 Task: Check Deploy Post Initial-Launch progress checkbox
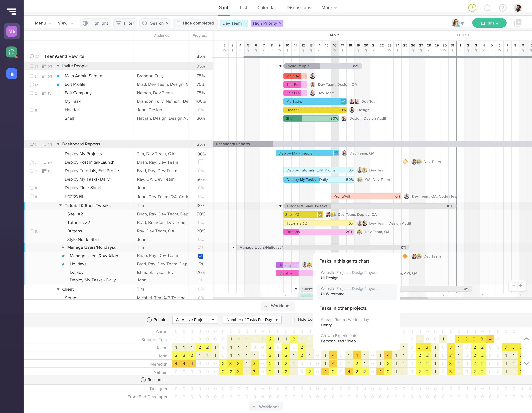tap(201, 162)
